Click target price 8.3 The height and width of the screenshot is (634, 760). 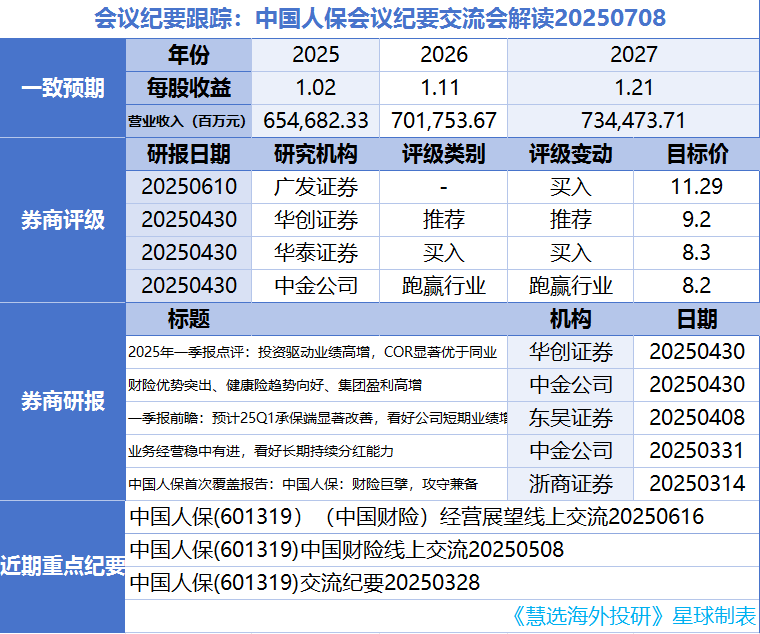[697, 253]
